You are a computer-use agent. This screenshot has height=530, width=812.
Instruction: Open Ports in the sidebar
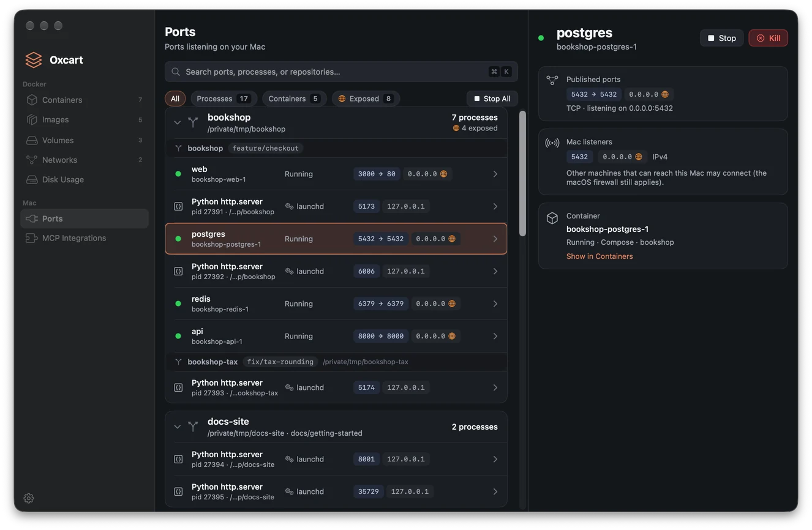85,218
